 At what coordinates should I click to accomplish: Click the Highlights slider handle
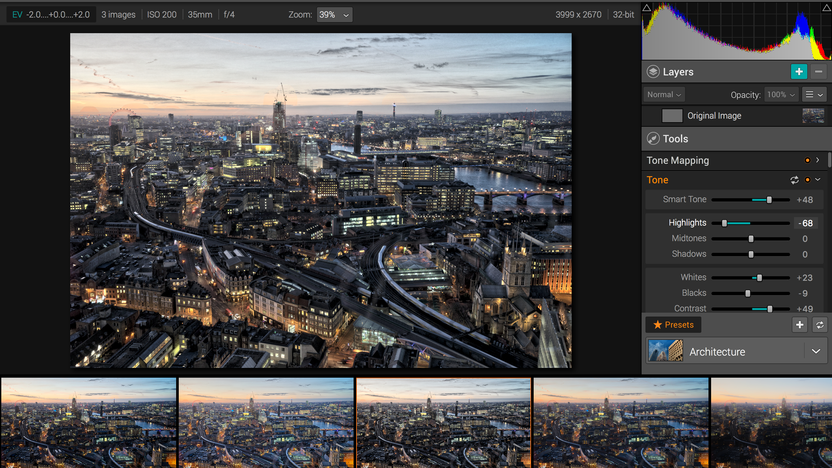724,223
